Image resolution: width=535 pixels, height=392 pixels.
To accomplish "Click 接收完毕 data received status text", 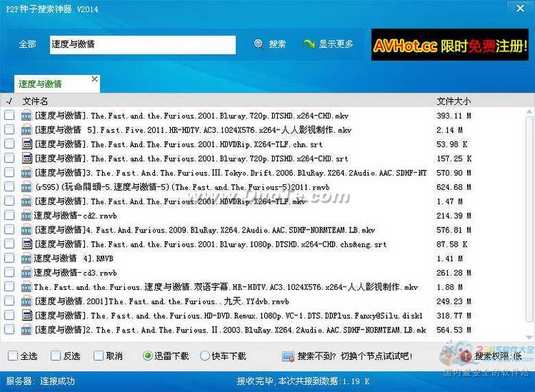I will [x=303, y=382].
